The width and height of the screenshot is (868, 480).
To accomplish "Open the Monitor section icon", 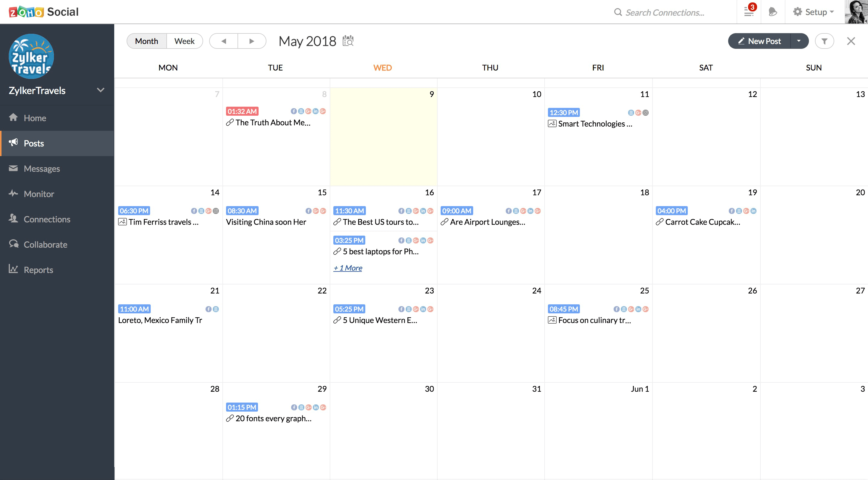I will click(x=14, y=193).
